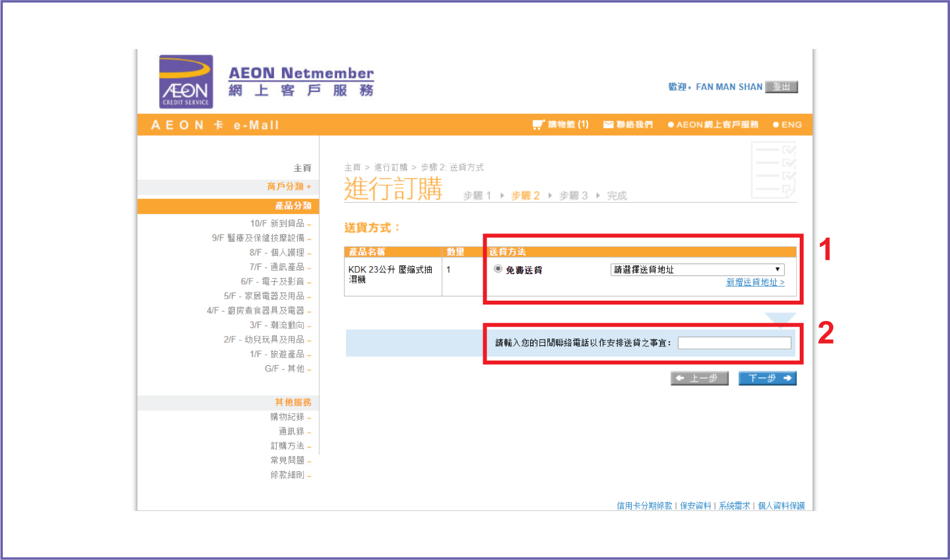Viewport: 950px width, 560px height.
Task: Click the 下一步 next button
Action: click(x=767, y=378)
